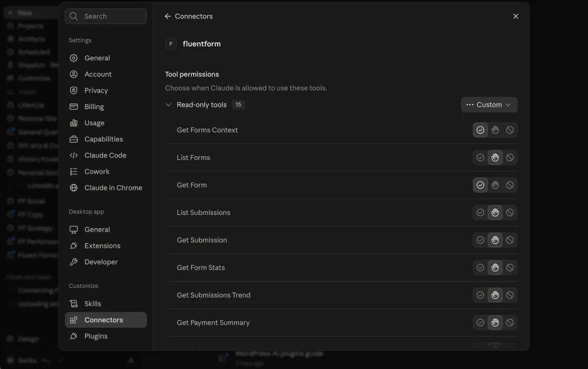Click the Get Payment Summary label

[x=213, y=323]
